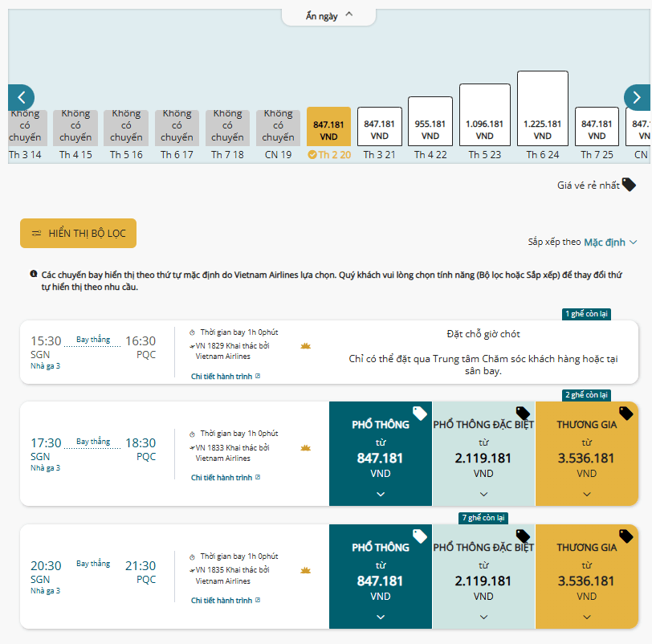Select Th 6 24 date priced 1.225.181 VND
Viewport: 652px width, 644px height.
pos(543,116)
